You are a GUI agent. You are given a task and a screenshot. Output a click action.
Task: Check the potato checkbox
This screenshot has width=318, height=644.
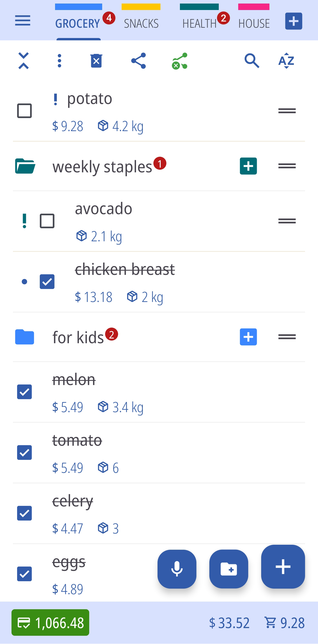(x=24, y=111)
